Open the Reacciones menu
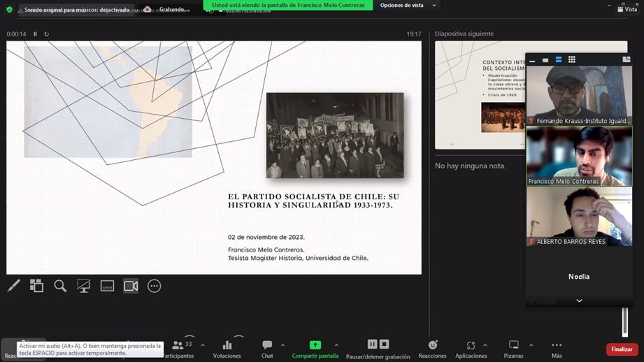644x362 pixels. pos(432,349)
